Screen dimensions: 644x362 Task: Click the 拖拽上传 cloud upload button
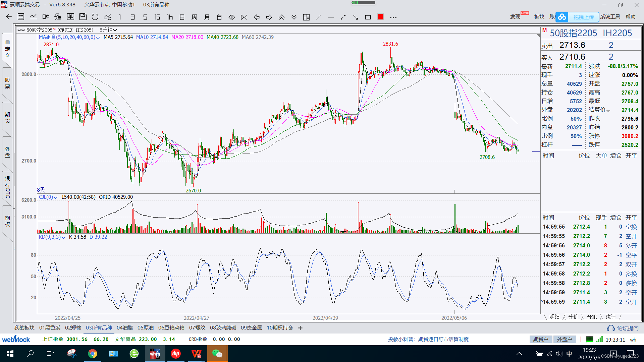click(577, 17)
